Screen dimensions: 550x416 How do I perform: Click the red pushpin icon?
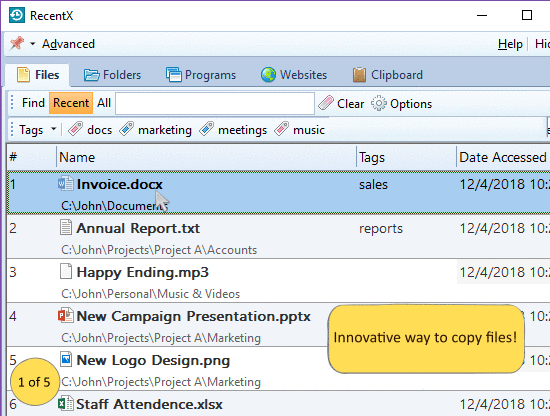(17, 43)
